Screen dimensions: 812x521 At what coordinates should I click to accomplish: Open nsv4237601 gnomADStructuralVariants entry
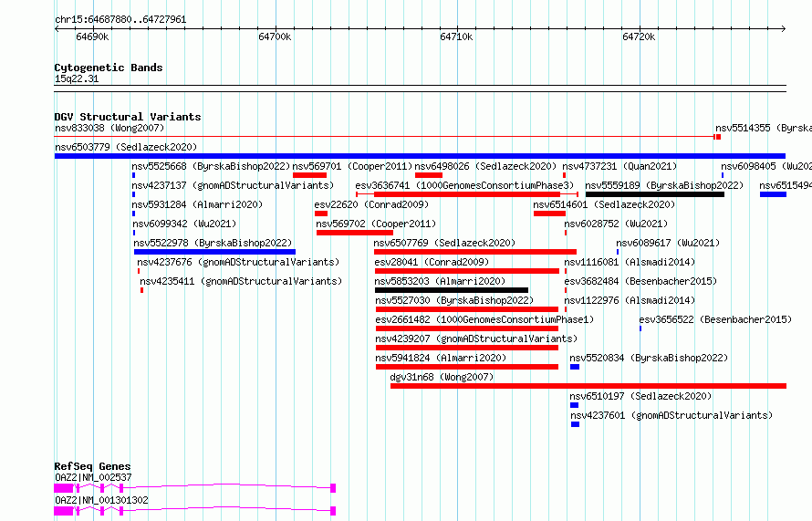click(671, 415)
